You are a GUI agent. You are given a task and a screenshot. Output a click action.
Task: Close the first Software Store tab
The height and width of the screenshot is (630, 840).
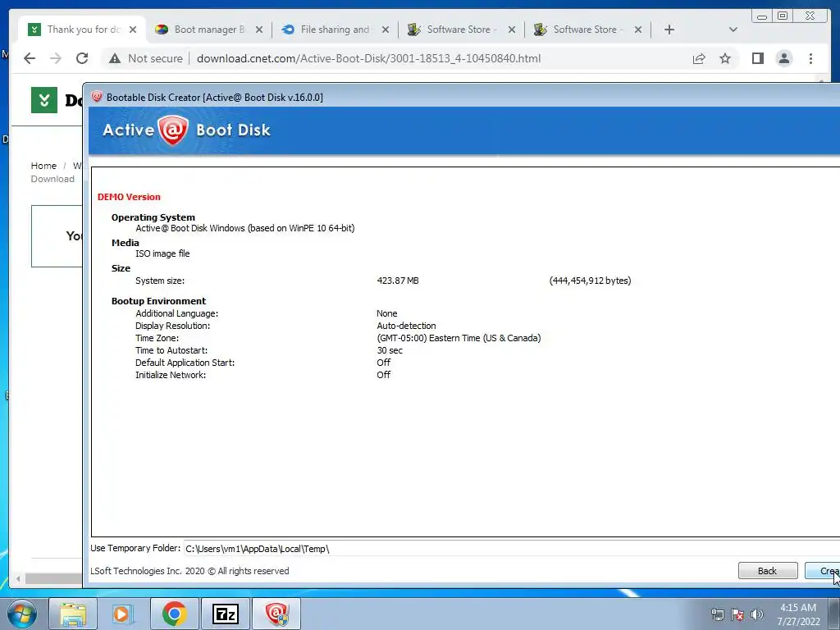[512, 30]
